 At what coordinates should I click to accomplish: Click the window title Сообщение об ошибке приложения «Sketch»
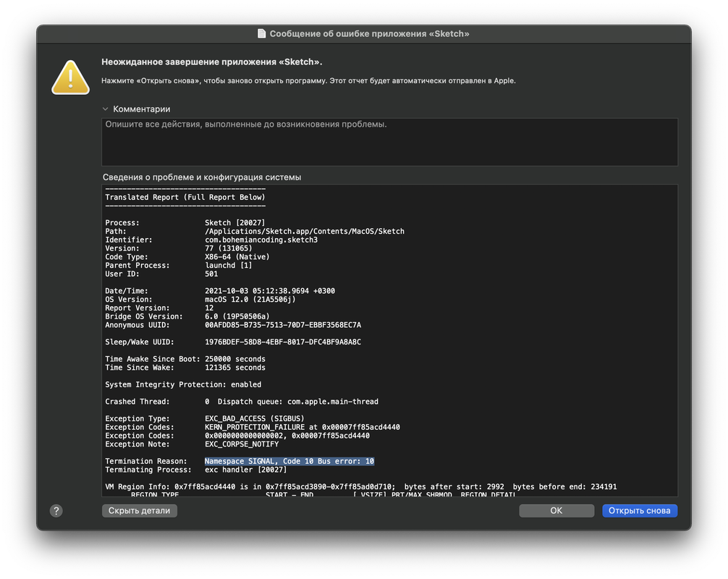(370, 33)
